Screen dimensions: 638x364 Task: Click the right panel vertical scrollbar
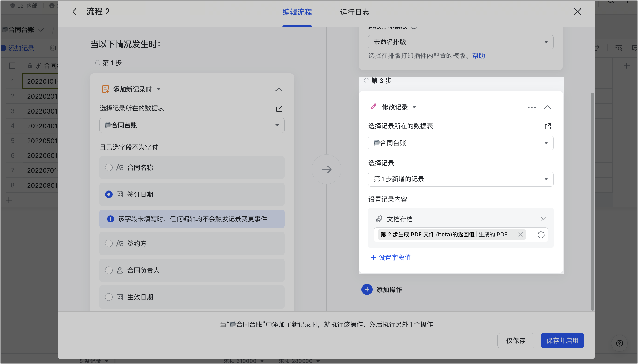pos(593,201)
